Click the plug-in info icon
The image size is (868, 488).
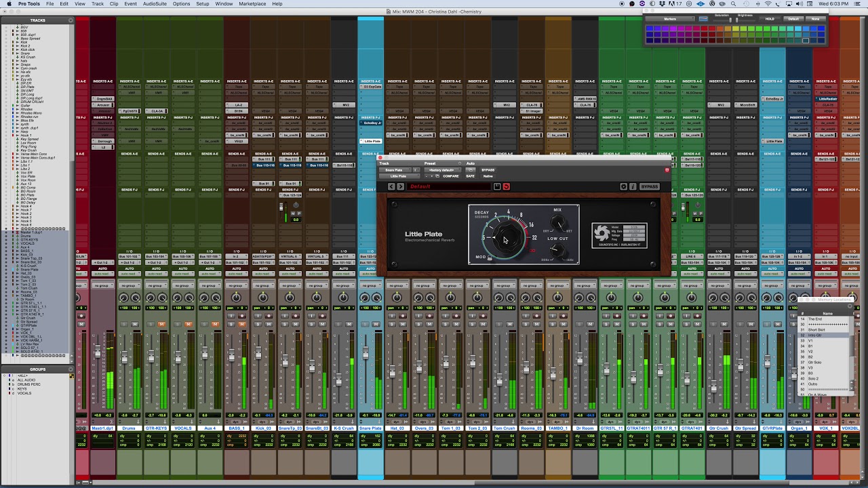click(633, 186)
